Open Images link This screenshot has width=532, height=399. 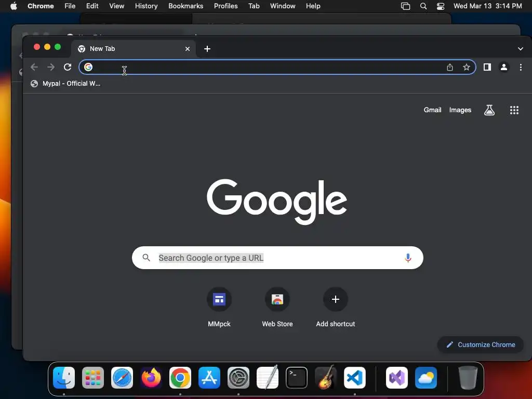[x=460, y=110]
